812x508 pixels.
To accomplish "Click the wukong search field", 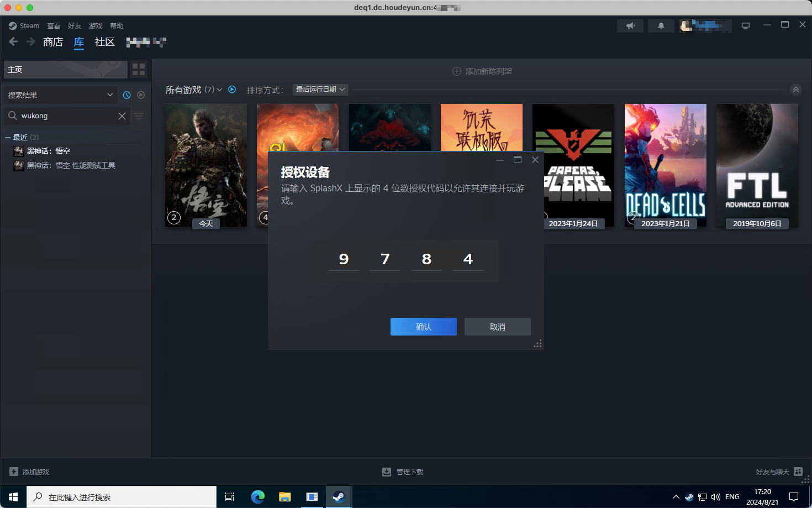I will coord(66,116).
